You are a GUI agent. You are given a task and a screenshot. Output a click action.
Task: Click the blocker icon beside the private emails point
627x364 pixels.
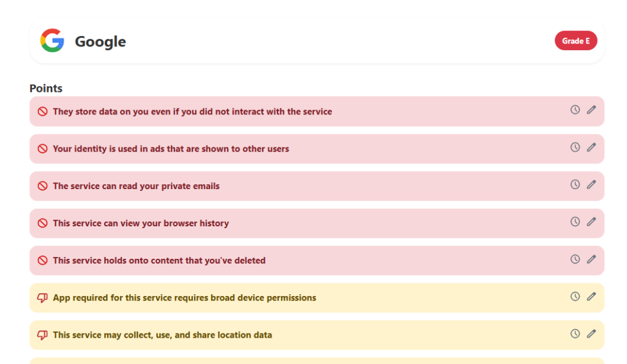coord(42,186)
